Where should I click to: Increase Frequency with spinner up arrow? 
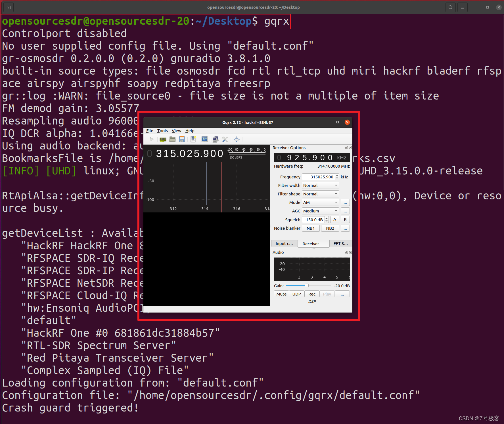337,175
